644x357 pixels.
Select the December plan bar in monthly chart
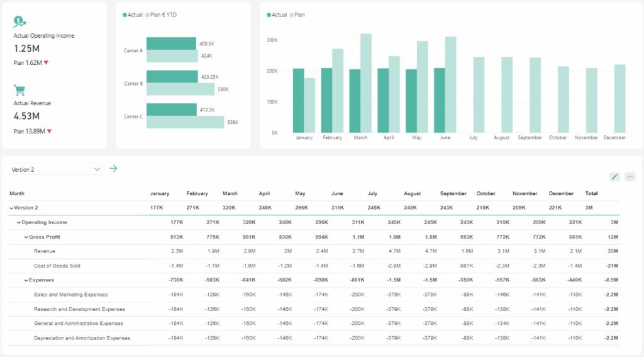pyautogui.click(x=619, y=98)
